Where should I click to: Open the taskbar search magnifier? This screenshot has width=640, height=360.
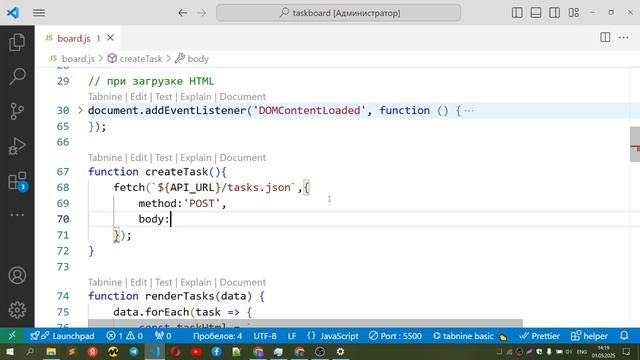coord(30,352)
